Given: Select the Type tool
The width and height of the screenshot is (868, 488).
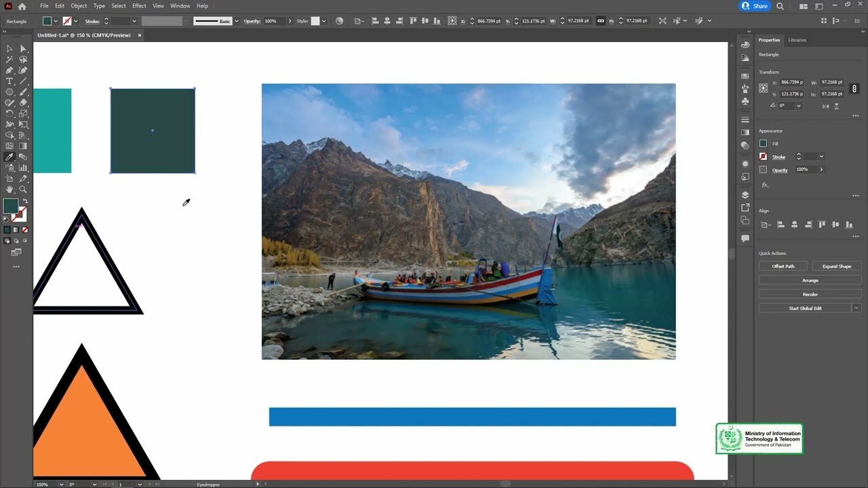Looking at the screenshot, I should [x=9, y=81].
